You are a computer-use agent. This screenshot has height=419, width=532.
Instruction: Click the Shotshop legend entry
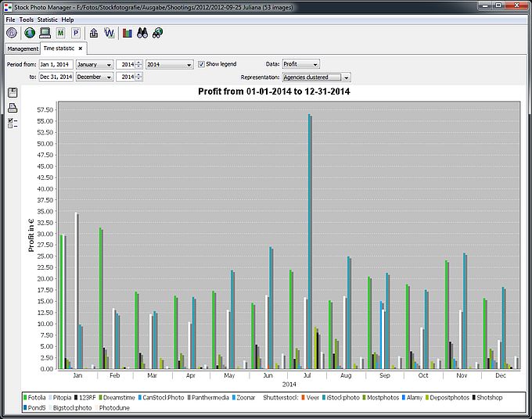pos(487,397)
